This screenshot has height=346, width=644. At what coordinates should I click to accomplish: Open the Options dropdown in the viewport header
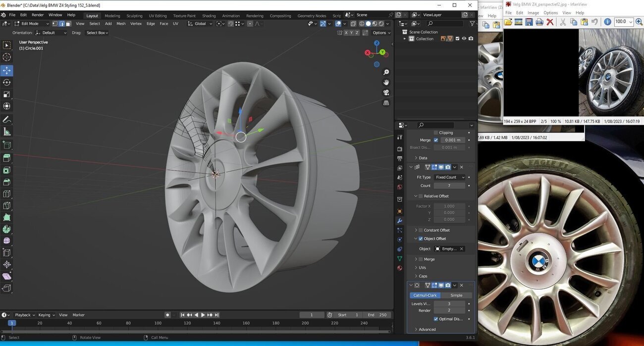381,33
